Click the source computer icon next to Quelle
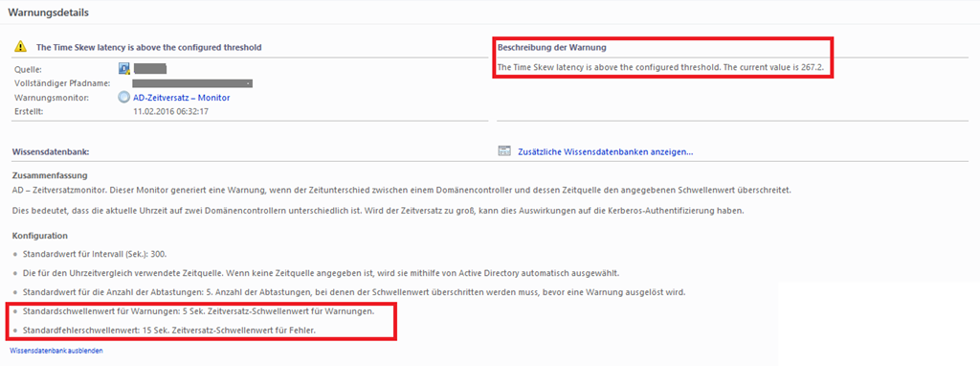980x366 pixels. 123,69
